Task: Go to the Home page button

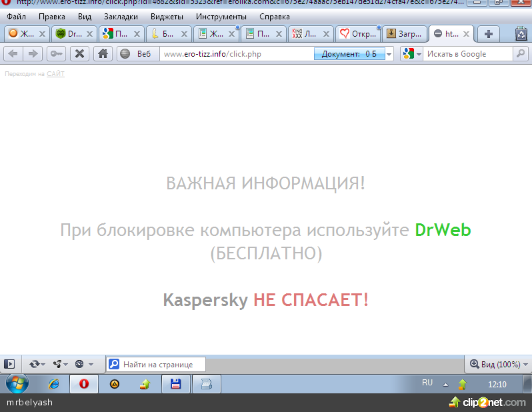Action: pos(103,53)
